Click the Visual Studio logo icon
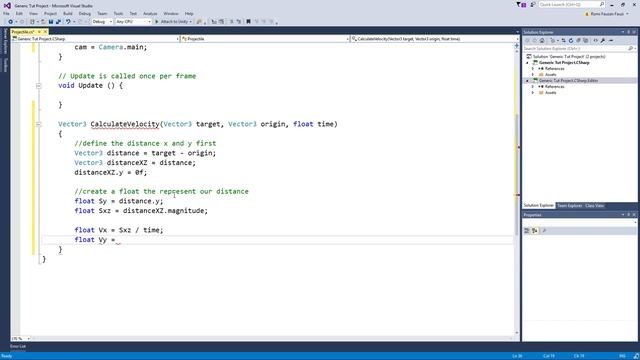The image size is (640, 360). click(7, 5)
